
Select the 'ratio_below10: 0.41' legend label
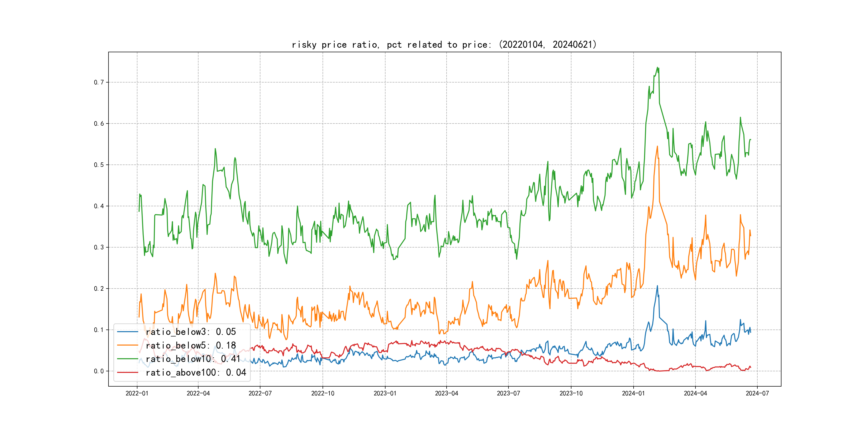click(x=193, y=359)
